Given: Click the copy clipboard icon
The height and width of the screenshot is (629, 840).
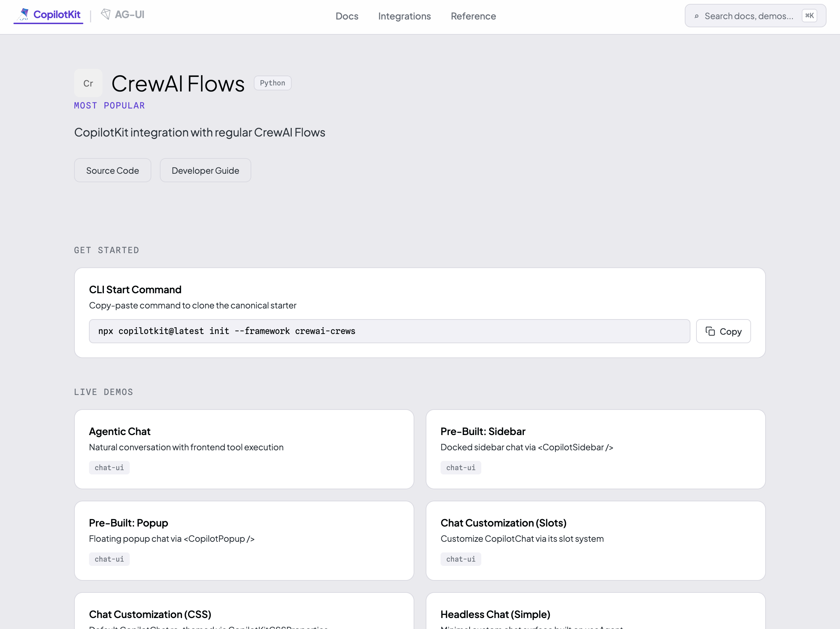Looking at the screenshot, I should coord(710,331).
